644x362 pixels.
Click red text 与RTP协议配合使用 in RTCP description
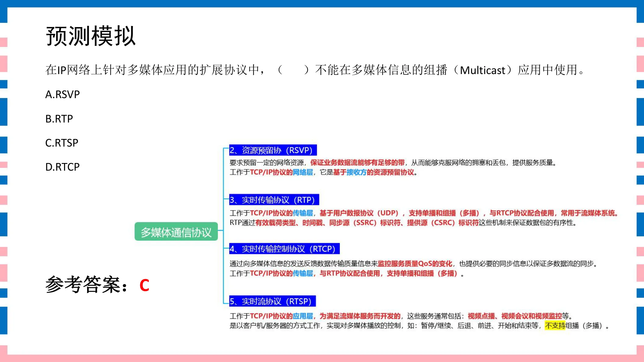pos(350,274)
